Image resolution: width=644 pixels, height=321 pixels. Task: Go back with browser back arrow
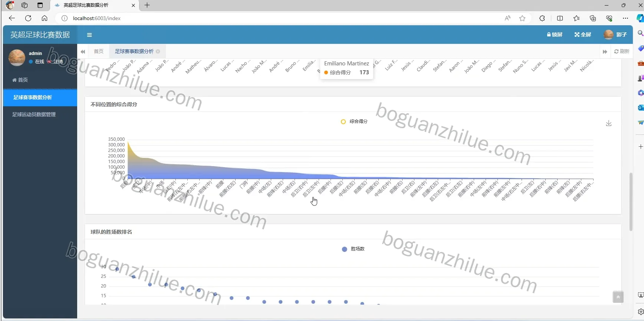(12, 18)
